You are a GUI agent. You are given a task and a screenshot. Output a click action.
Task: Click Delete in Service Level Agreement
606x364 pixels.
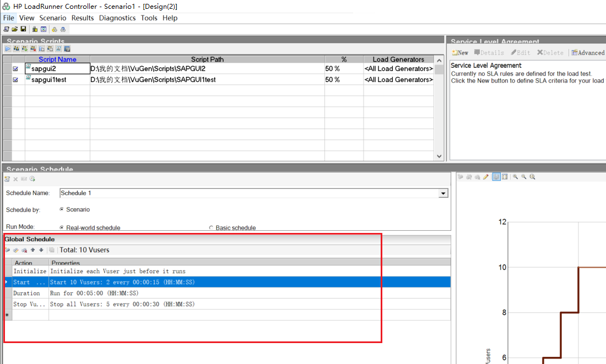pyautogui.click(x=550, y=52)
